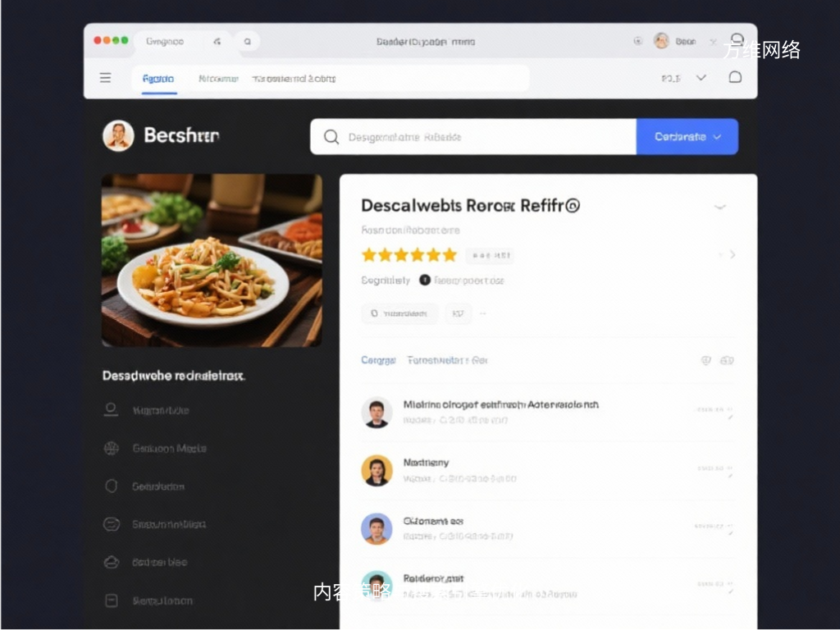Click the cloud icon in the sidebar
Viewport: 840px width, 630px height.
pos(112,563)
